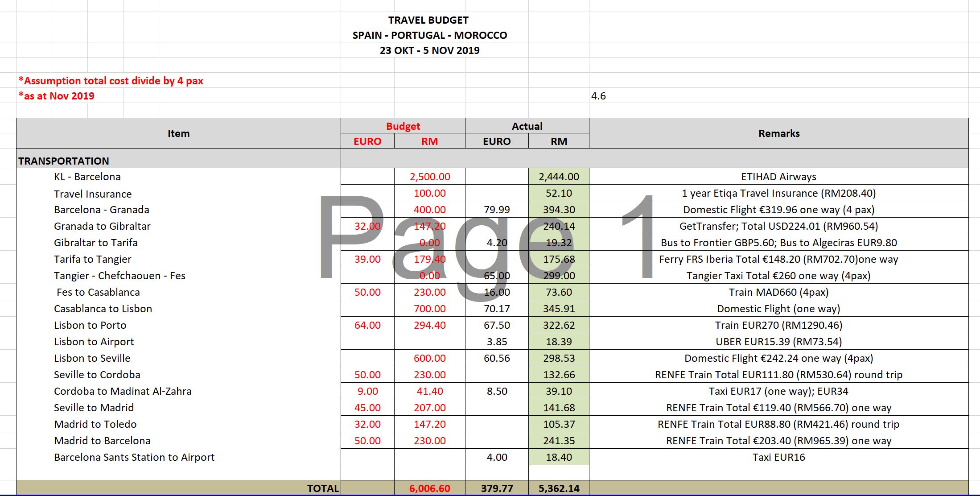Click the Remarks column header
Image resolution: width=980 pixels, height=496 pixels.
(x=778, y=133)
